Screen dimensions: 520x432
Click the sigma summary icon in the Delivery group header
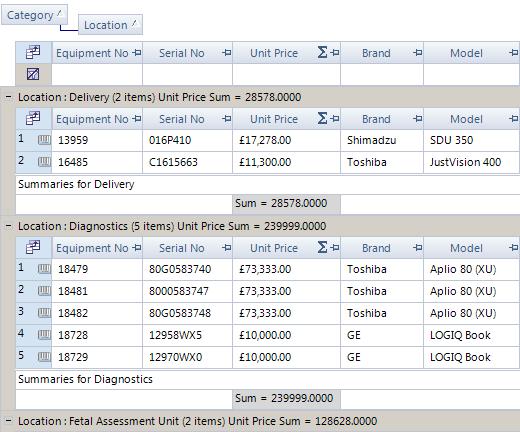tap(322, 118)
